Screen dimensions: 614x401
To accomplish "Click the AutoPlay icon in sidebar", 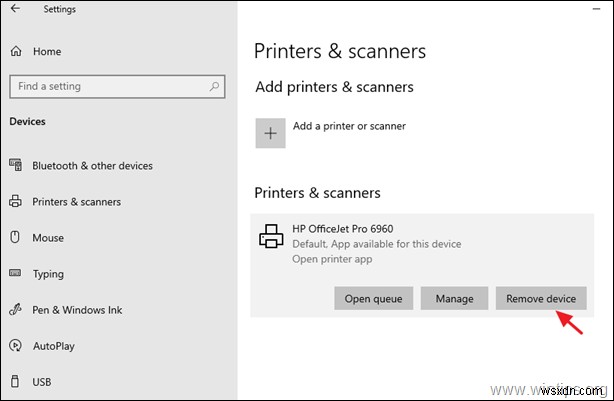I will pos(14,346).
